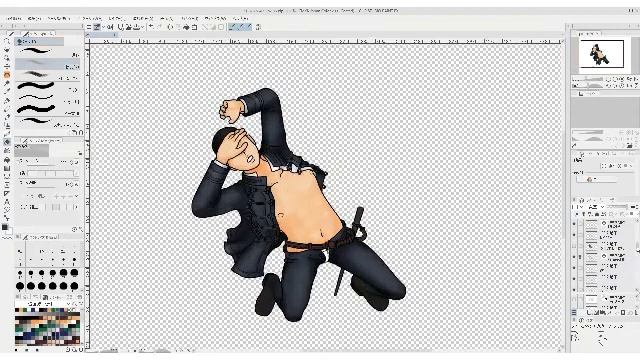
Task: Open the dropdown arrow beside second command bar icon
Action: click(x=103, y=27)
